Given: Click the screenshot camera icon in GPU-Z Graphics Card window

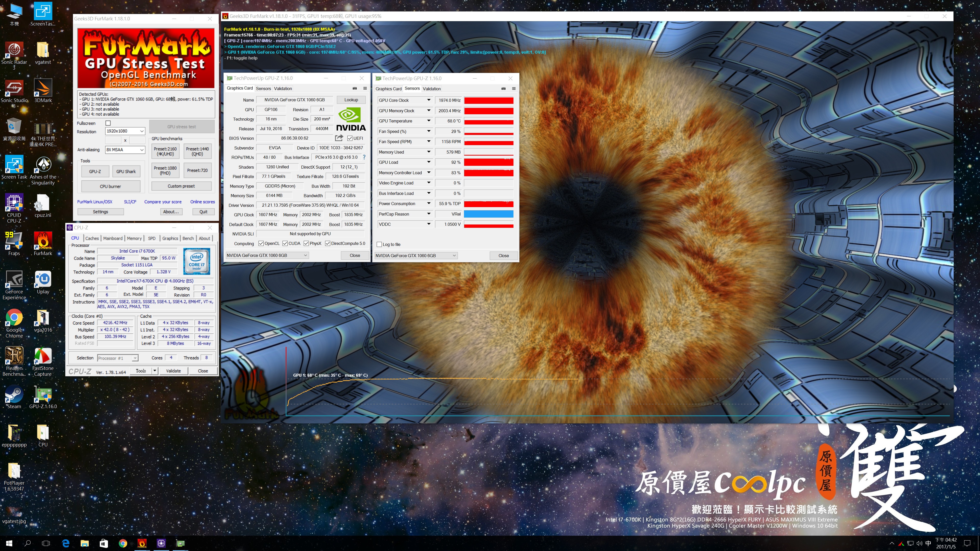Looking at the screenshot, I should (x=354, y=88).
